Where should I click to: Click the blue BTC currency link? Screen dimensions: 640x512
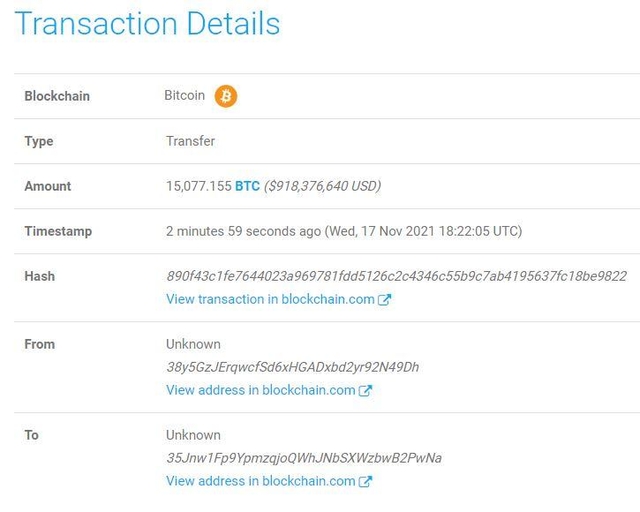click(247, 186)
